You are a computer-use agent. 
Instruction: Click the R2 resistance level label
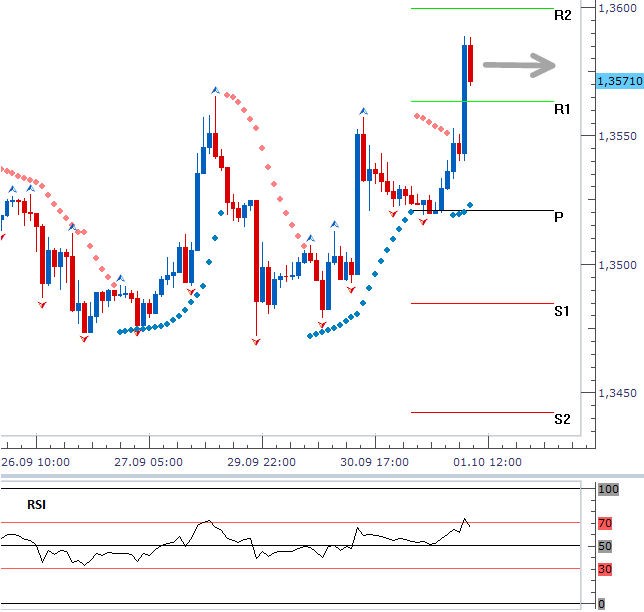pyautogui.click(x=562, y=16)
